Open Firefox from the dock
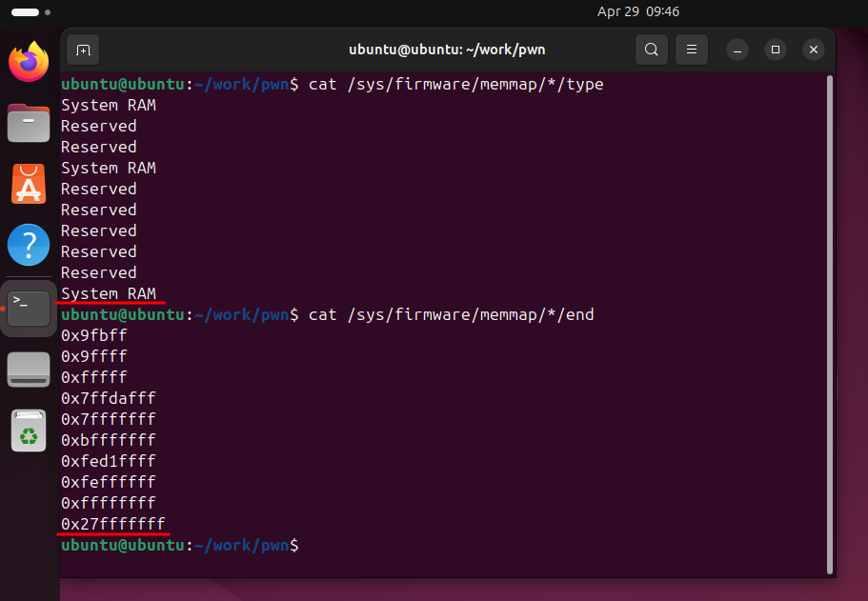Image resolution: width=868 pixels, height=601 pixels. (x=29, y=63)
